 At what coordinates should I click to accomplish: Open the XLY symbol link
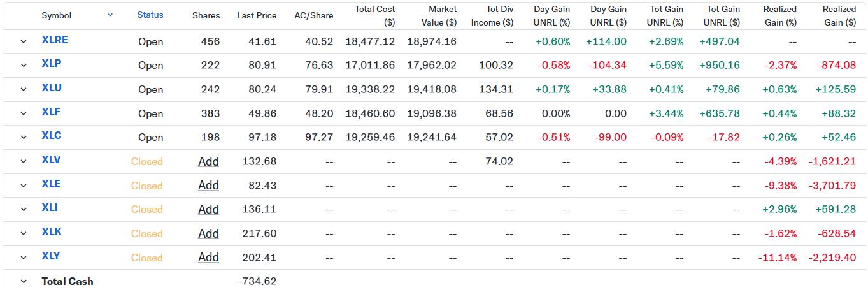[51, 256]
